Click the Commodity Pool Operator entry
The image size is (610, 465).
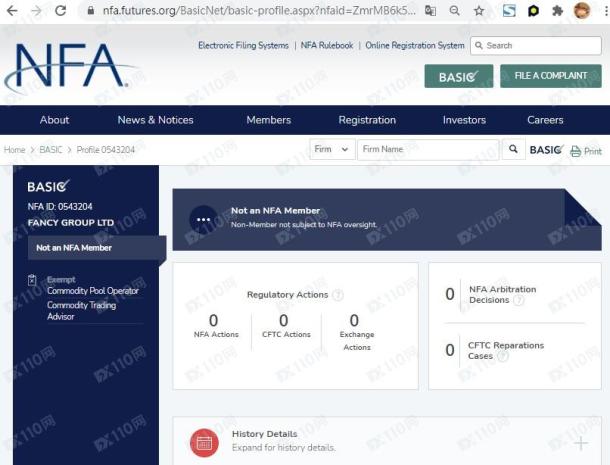(93, 291)
